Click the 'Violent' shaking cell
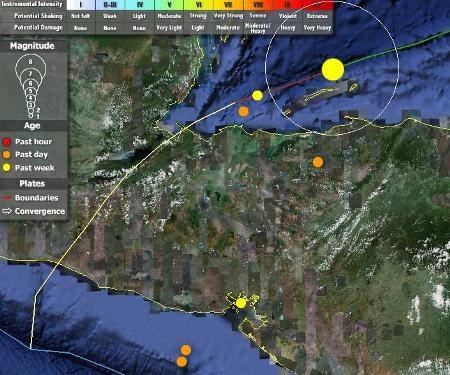The image size is (450, 375). pos(288,16)
